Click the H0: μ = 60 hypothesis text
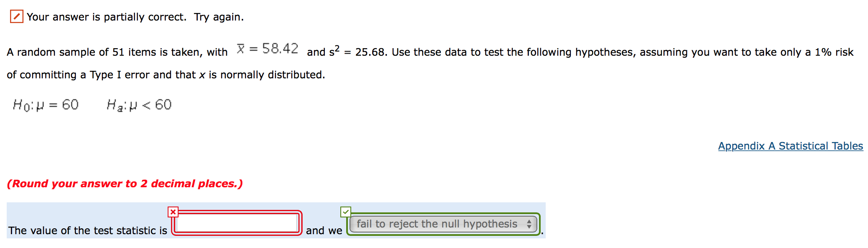Image resolution: width=868 pixels, height=248 pixels. [x=45, y=104]
